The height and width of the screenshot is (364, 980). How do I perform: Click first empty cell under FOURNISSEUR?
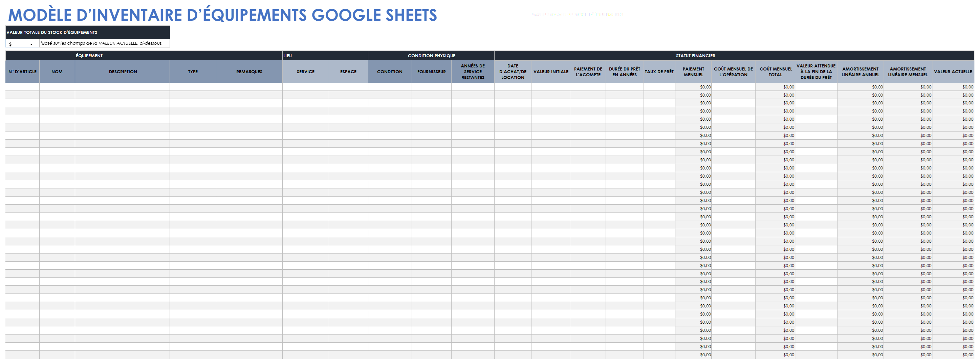tap(431, 87)
